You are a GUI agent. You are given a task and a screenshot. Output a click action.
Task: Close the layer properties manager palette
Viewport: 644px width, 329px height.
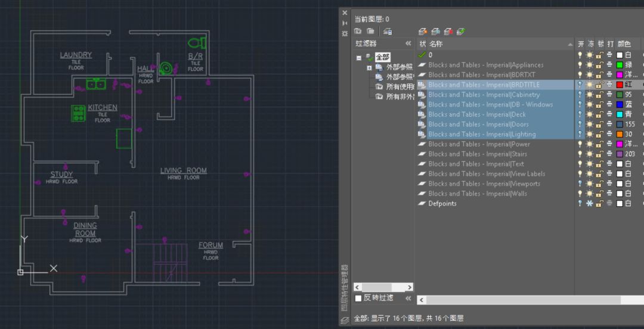click(x=345, y=13)
